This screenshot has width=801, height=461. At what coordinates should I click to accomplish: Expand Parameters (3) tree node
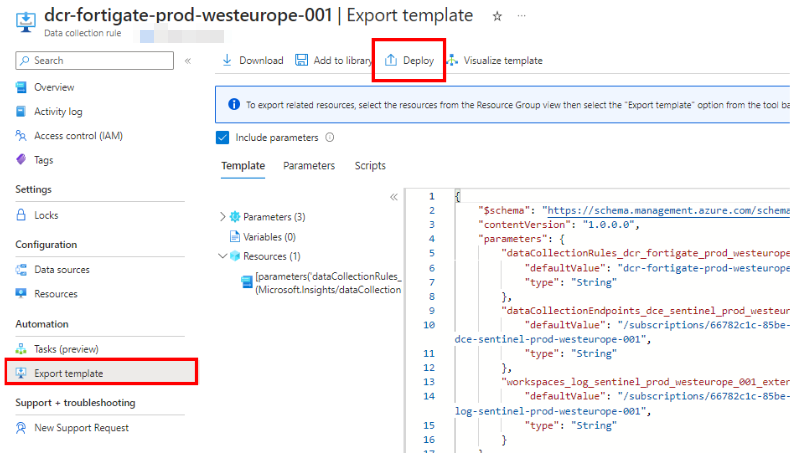223,217
